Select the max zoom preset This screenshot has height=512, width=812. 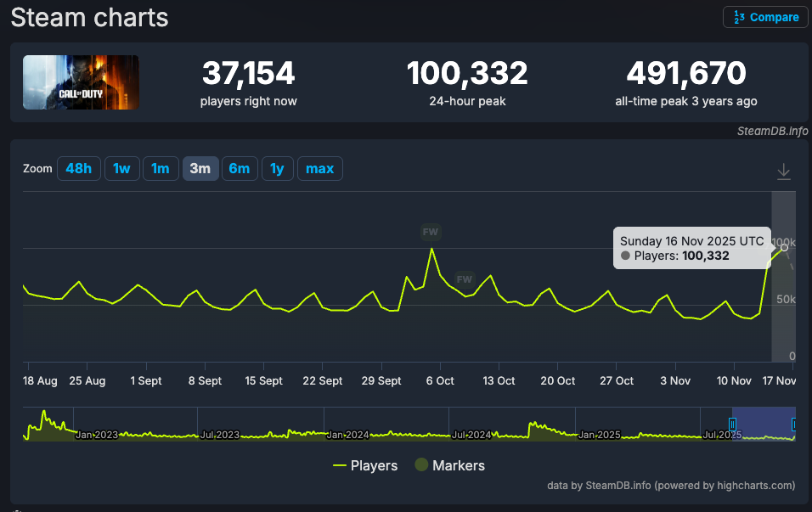tap(319, 168)
